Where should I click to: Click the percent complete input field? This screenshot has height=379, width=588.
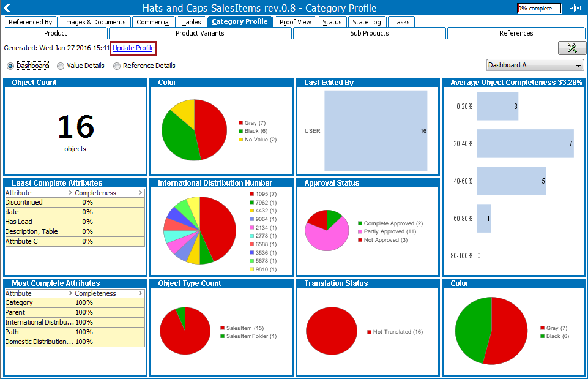coord(538,9)
